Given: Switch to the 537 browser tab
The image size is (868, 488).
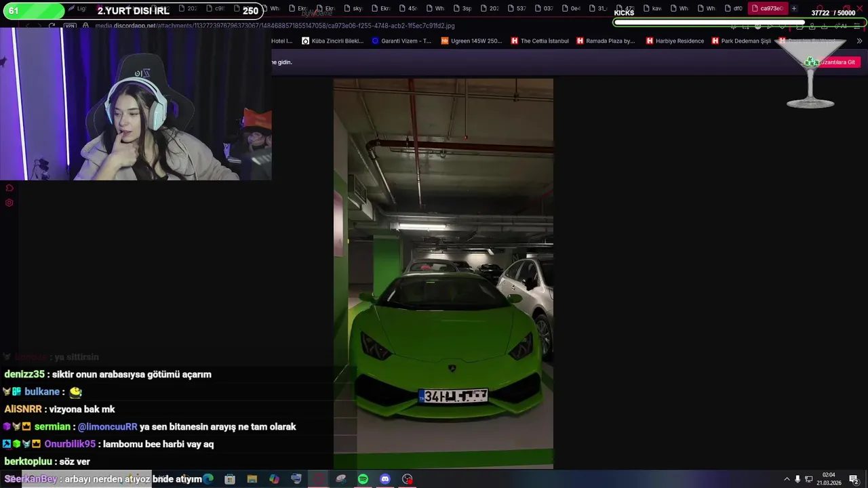Looking at the screenshot, I should click(x=517, y=9).
